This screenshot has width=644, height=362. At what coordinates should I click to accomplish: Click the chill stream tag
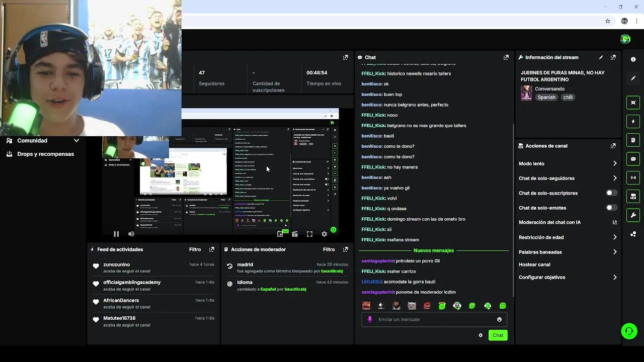(568, 98)
